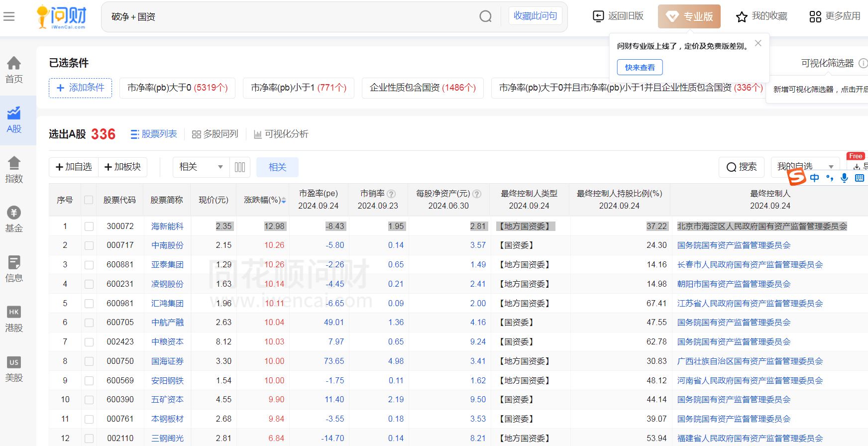Open stock link 五矿资本
This screenshot has width=868, height=446.
point(167,400)
